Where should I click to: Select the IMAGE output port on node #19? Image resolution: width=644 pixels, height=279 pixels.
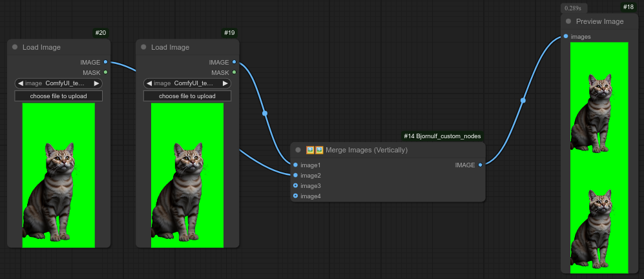[234, 62]
